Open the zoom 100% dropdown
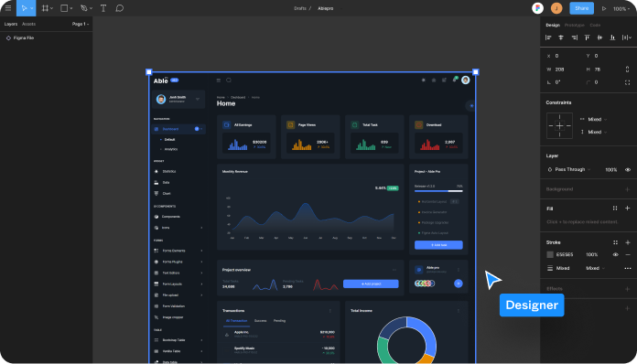Image resolution: width=637 pixels, height=364 pixels. click(621, 8)
